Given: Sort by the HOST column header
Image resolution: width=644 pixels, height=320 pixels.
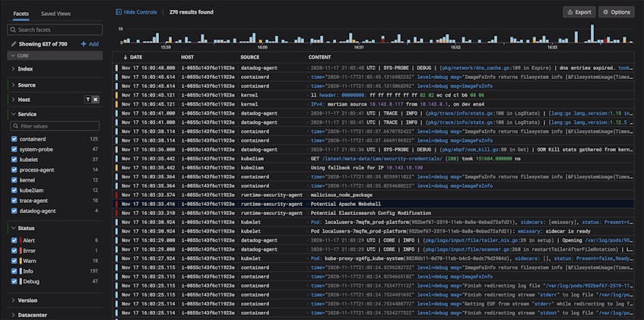Looking at the screenshot, I should pyautogui.click(x=187, y=57).
